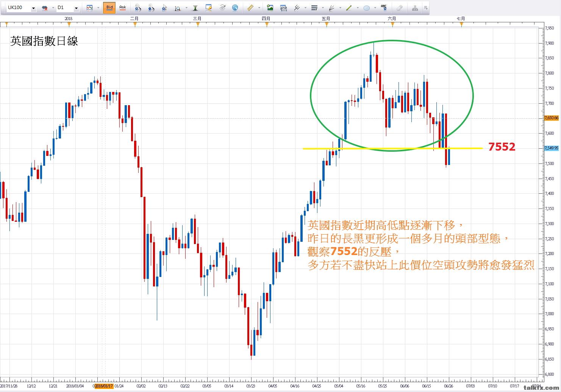This screenshot has width=561, height=392.
Task: Click the add indicator window icon
Action: click(x=283, y=8)
